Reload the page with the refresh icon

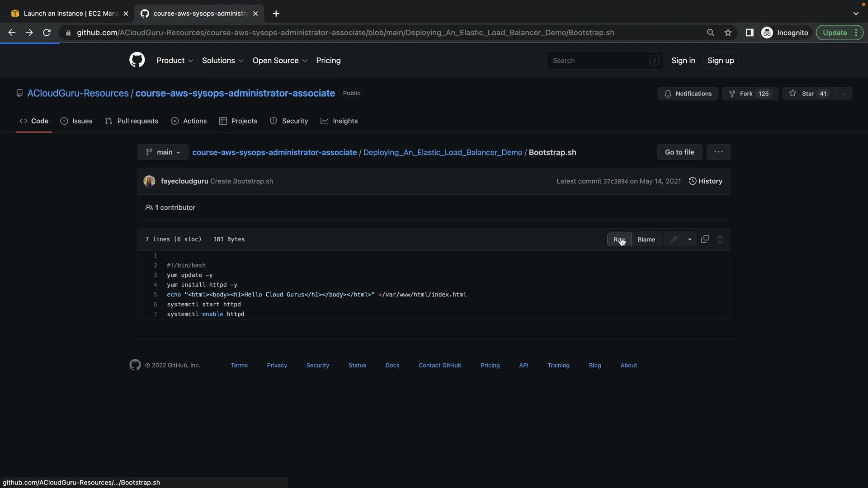pyautogui.click(x=47, y=33)
